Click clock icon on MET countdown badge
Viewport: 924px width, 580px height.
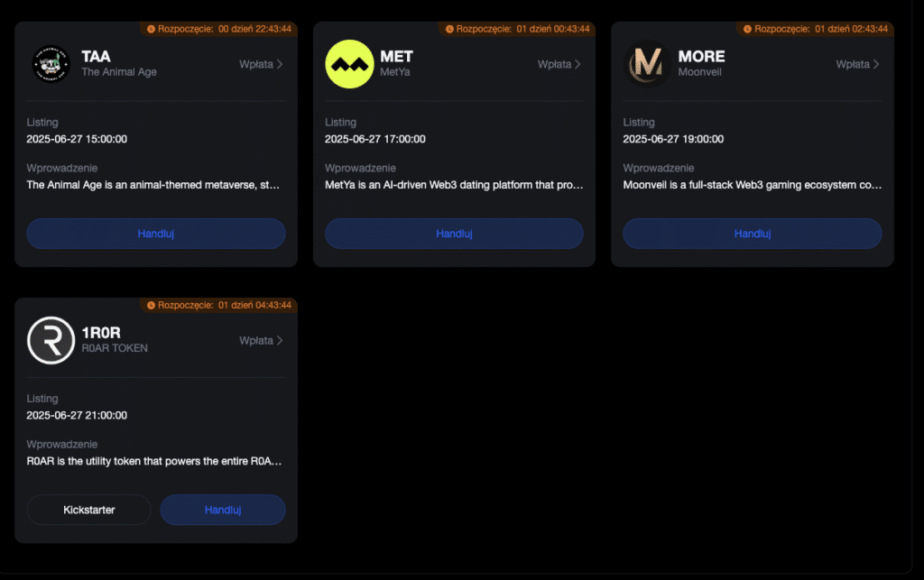pyautogui.click(x=448, y=29)
